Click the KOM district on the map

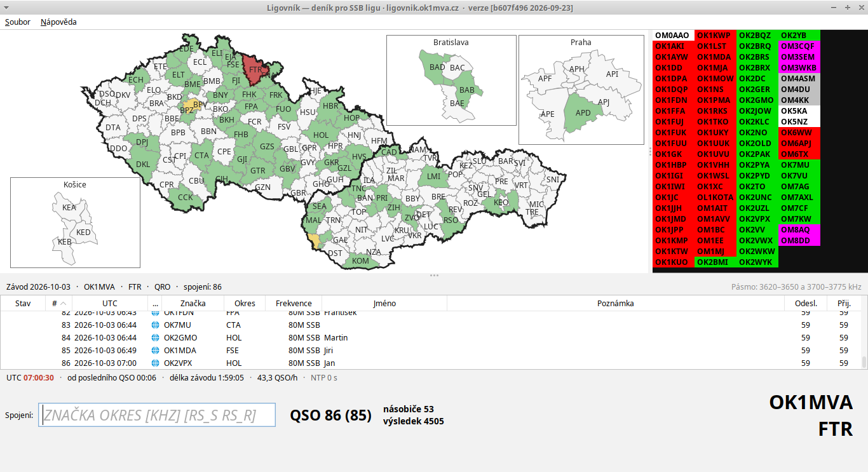coord(360,261)
